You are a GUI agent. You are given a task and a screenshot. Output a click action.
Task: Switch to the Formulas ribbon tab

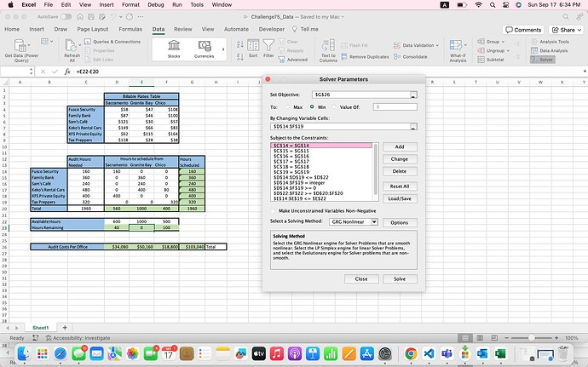coord(130,29)
